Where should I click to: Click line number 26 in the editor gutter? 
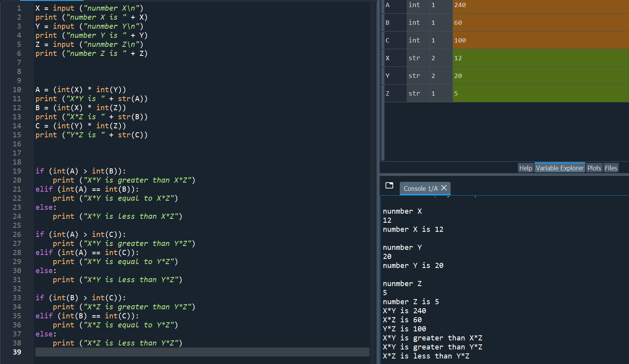coord(17,235)
